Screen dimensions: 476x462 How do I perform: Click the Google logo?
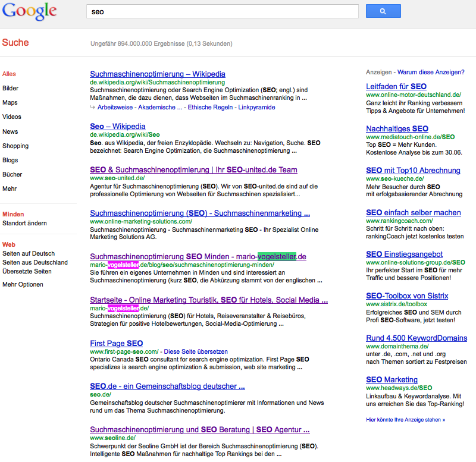29,11
